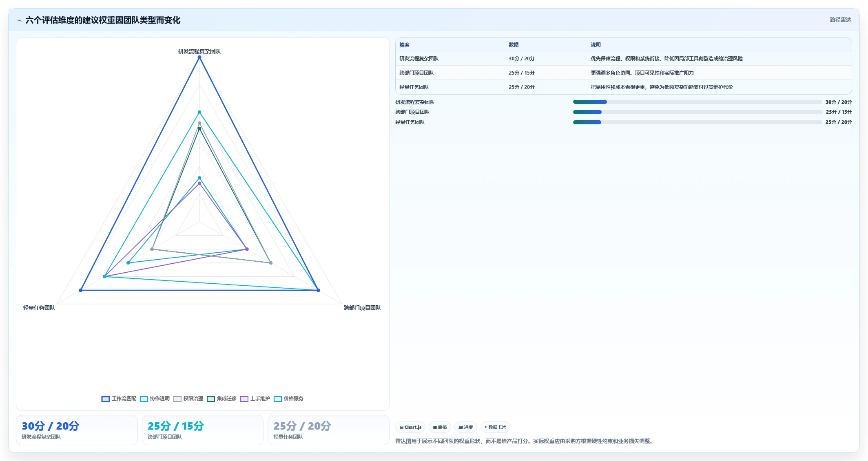Click the table cell 30分 / 20分
This screenshot has height=461, width=868.
pyautogui.click(x=522, y=59)
